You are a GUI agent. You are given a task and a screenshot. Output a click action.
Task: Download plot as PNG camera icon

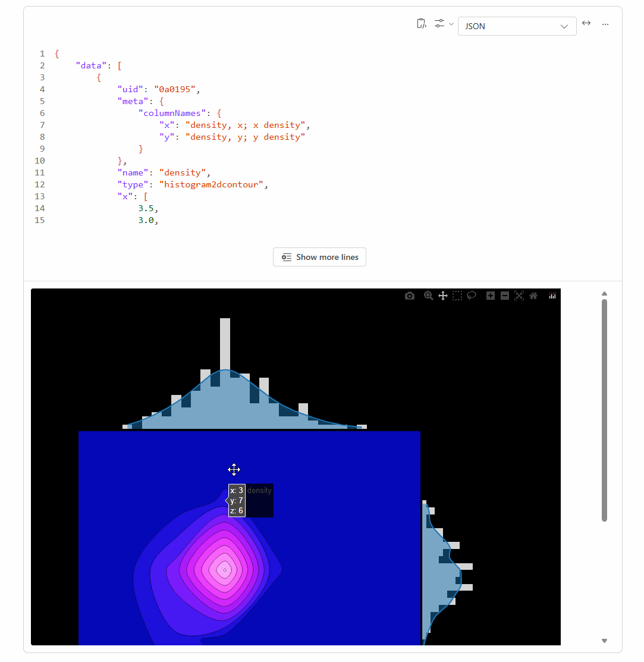(410, 296)
